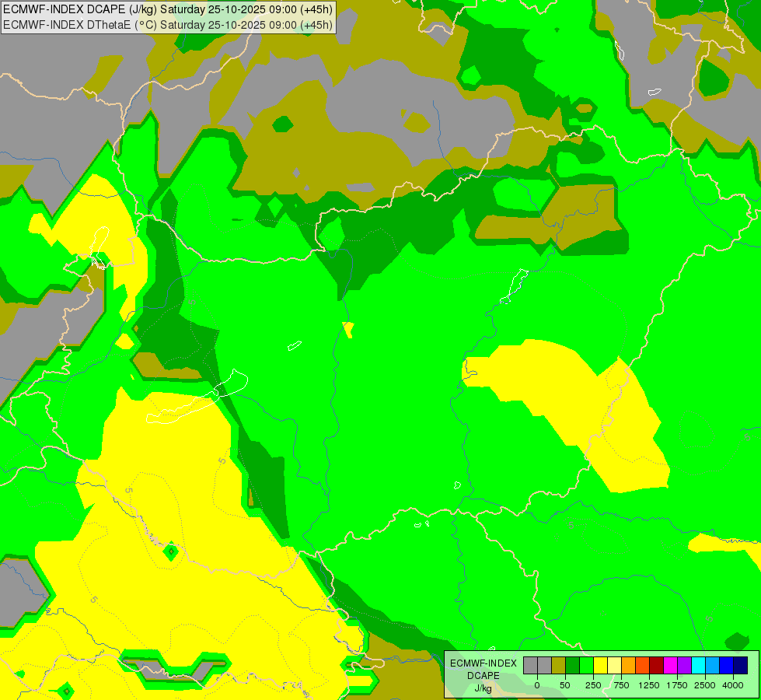Select the pale yellow legend swatch
The height and width of the screenshot is (700, 761).
click(614, 666)
